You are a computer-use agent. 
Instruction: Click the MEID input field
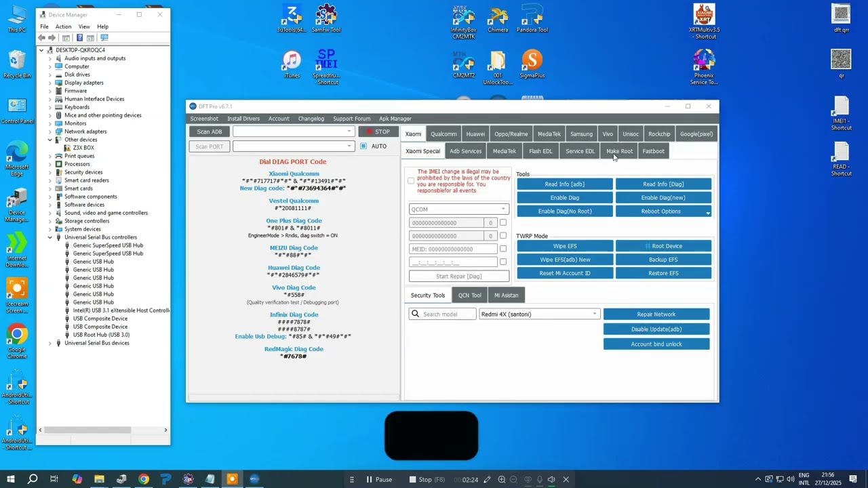click(454, 249)
